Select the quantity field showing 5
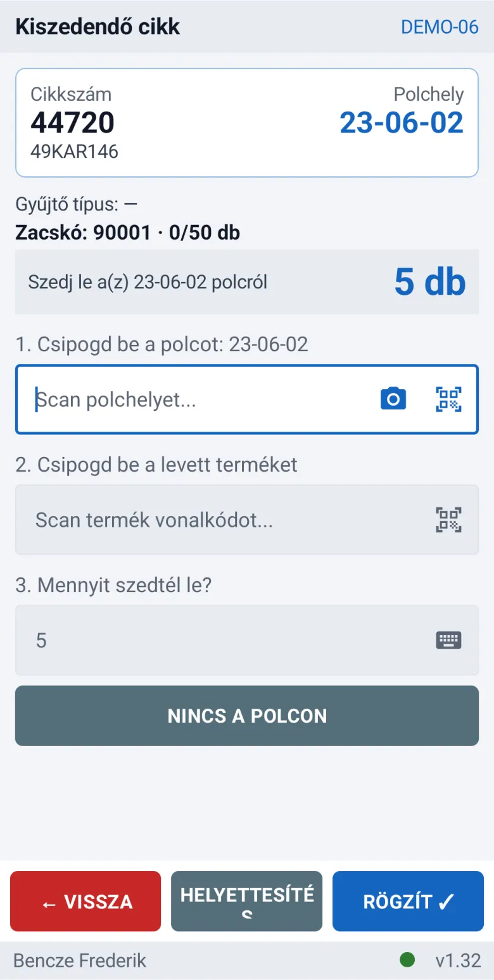 247,640
